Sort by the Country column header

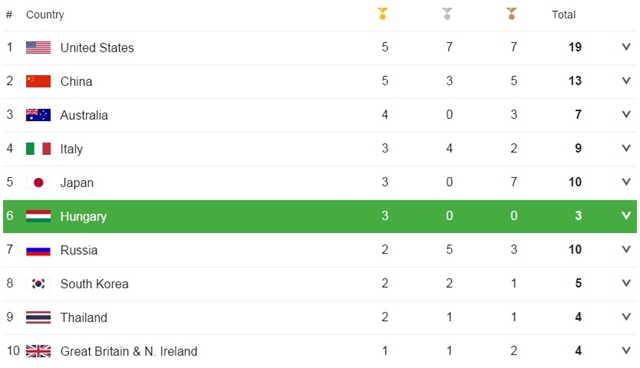(x=45, y=15)
